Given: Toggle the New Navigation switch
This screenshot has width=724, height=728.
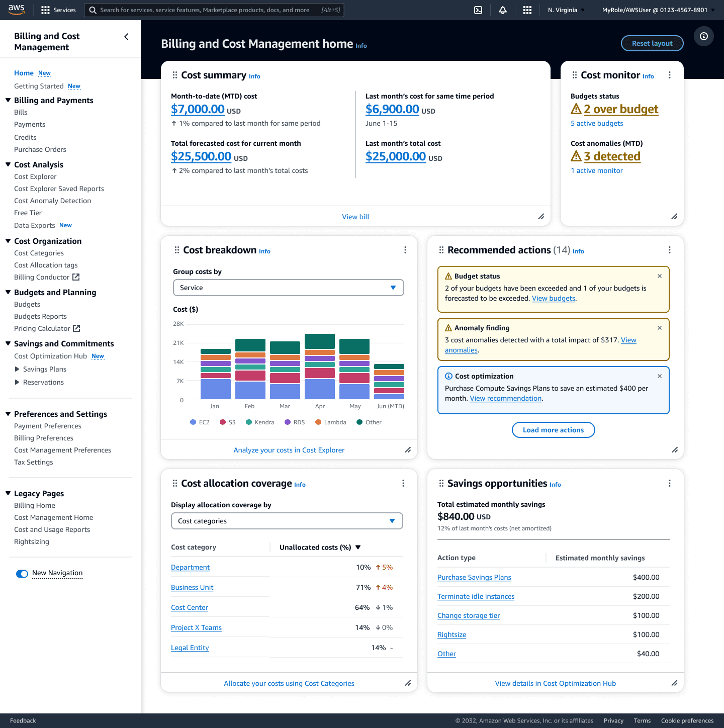Looking at the screenshot, I should pyautogui.click(x=22, y=574).
